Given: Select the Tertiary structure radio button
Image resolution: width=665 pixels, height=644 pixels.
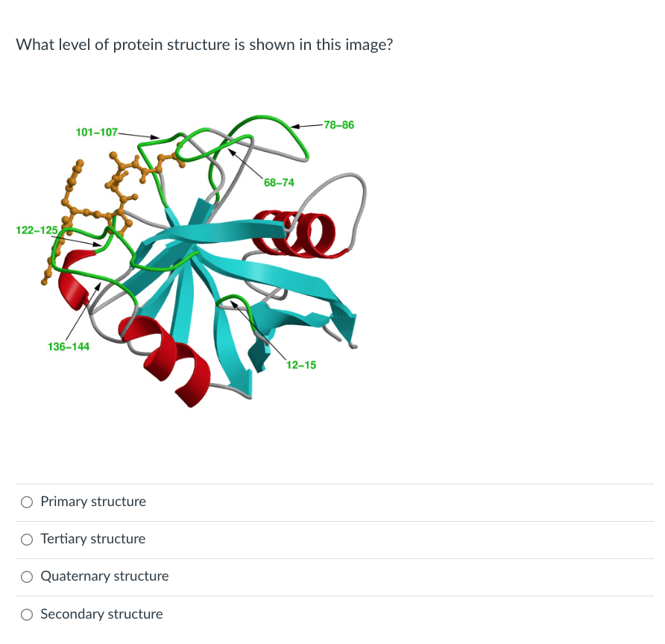Looking at the screenshot, I should point(26,539).
